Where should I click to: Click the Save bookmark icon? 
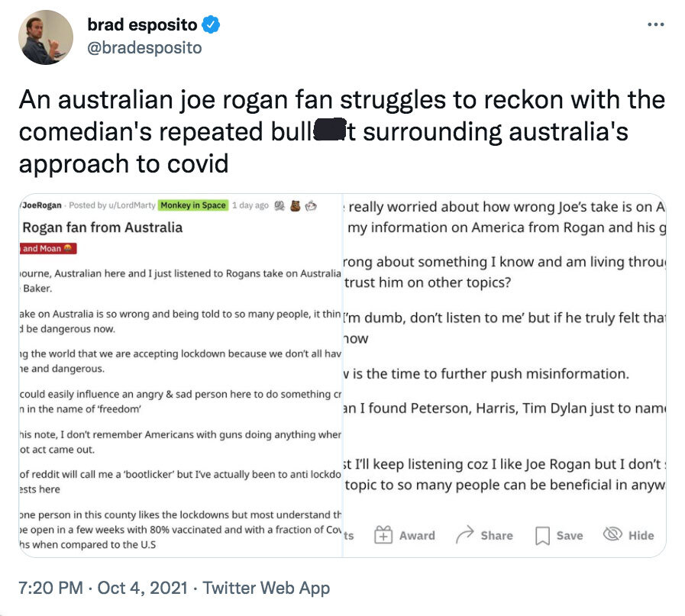(x=543, y=536)
